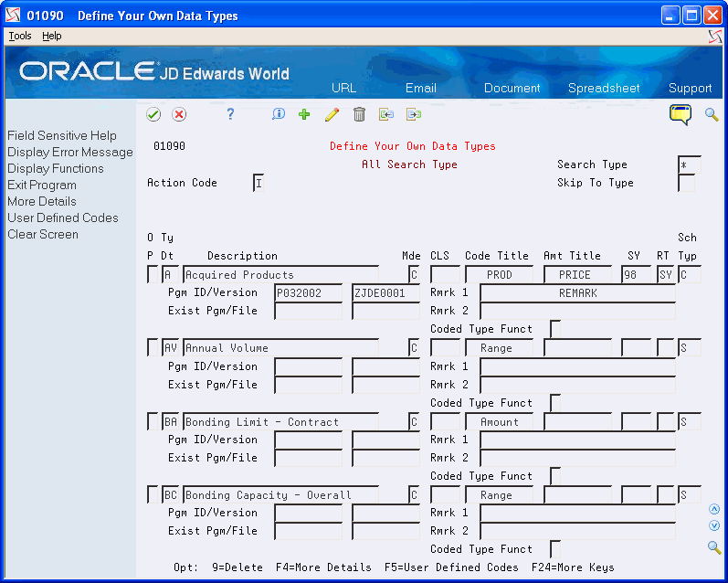Click the scroll up arrow icon
This screenshot has width=728, height=583.
[714, 509]
